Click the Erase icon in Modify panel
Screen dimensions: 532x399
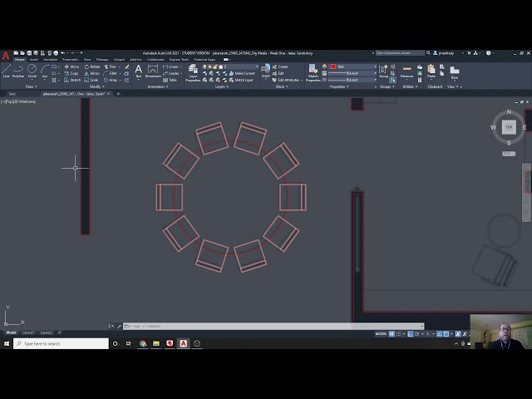(126, 66)
